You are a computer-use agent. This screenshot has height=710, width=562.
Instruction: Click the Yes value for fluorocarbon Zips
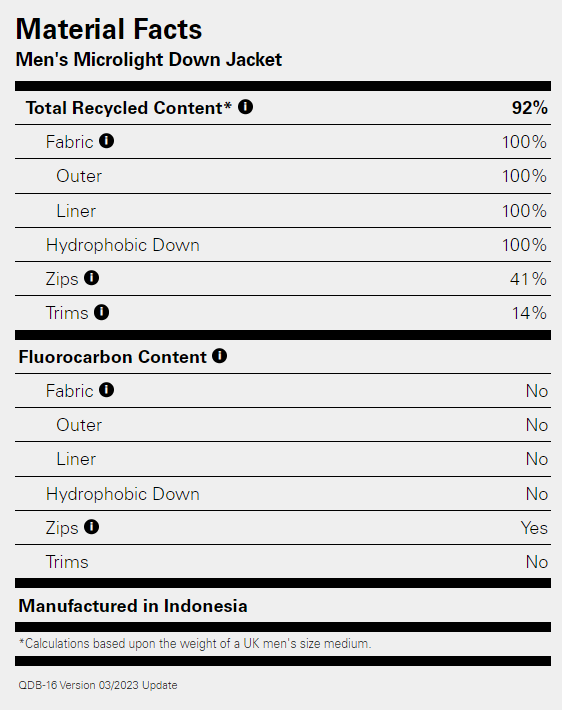click(x=534, y=528)
